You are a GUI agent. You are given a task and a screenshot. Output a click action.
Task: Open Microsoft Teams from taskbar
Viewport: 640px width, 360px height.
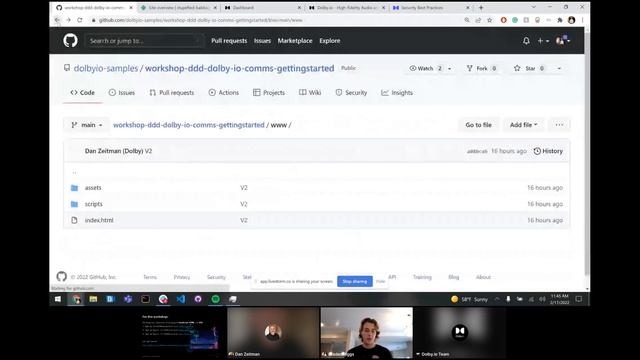[128, 299]
